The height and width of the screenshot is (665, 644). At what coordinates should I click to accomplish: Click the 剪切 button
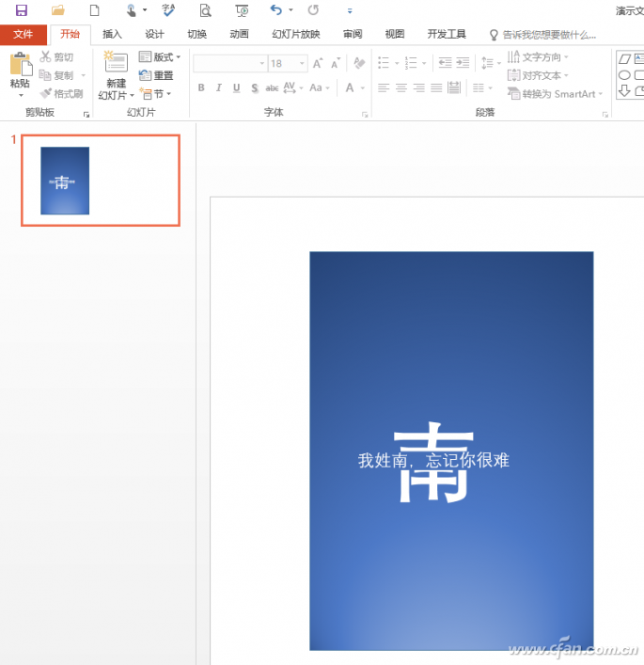56,56
